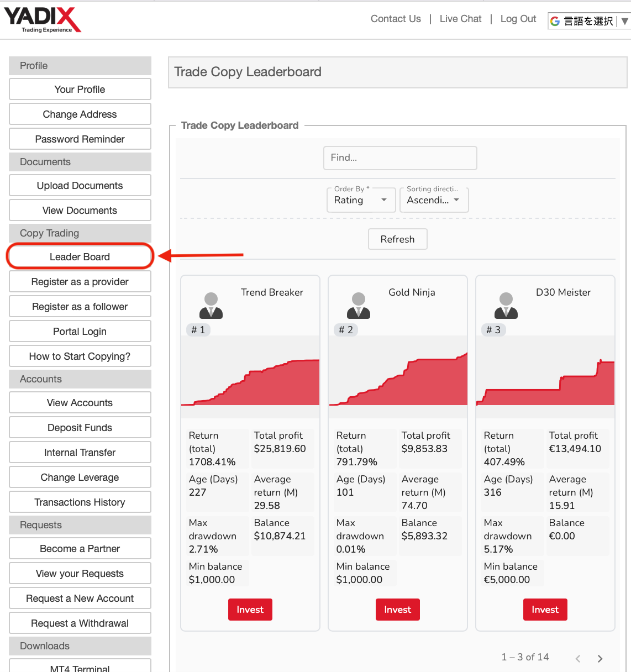The image size is (631, 672).
Task: Expand the language selection dropdown
Action: (x=624, y=21)
